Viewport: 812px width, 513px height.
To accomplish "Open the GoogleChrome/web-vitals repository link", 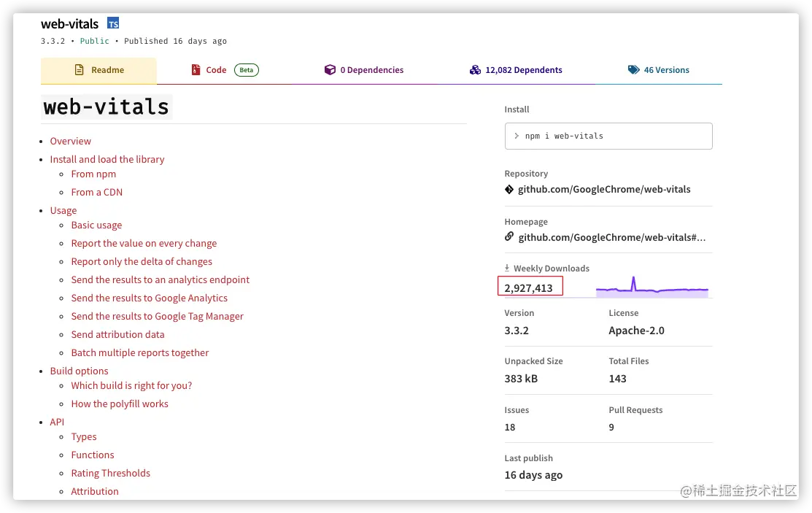I will click(x=604, y=190).
